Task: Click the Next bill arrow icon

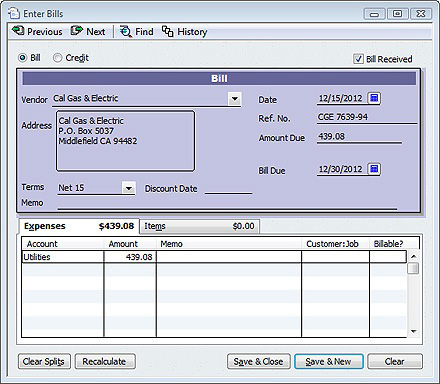Action: [x=76, y=31]
